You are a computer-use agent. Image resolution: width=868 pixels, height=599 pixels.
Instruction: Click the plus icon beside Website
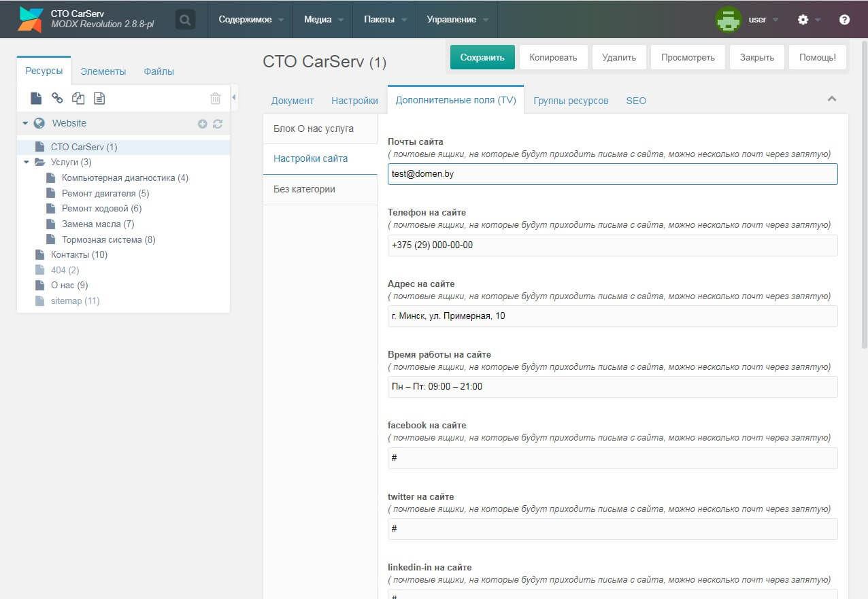(x=202, y=124)
